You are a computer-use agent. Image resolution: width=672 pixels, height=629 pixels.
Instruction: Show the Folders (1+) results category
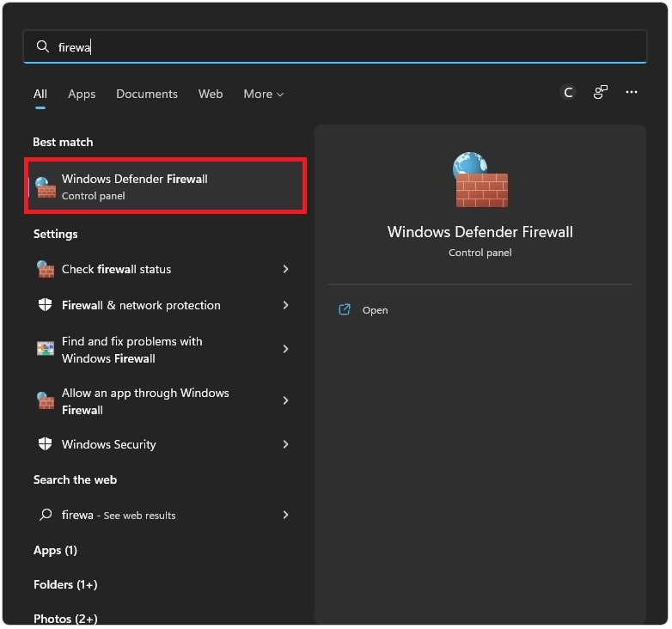pos(65,584)
